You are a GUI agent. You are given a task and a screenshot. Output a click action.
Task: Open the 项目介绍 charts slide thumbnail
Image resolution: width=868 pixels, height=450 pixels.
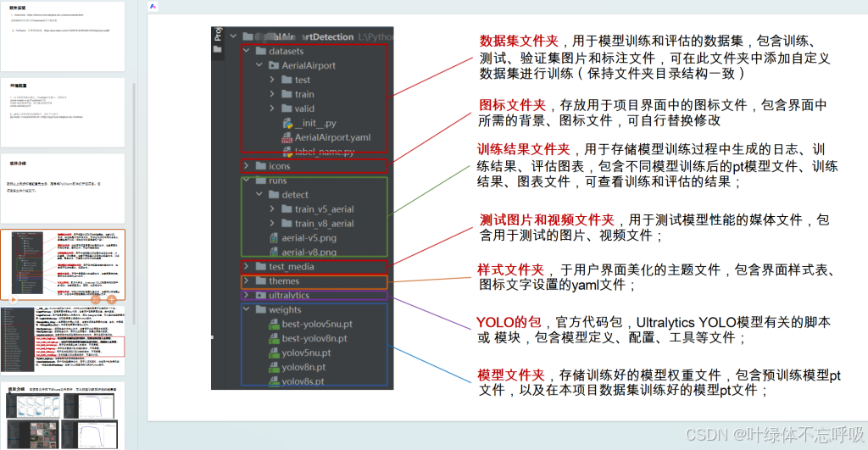(x=63, y=416)
